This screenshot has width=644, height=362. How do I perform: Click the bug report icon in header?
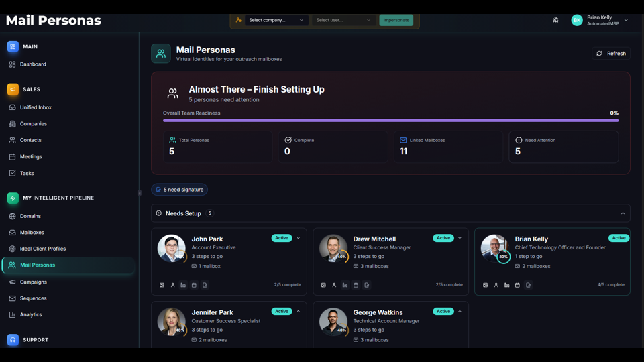pyautogui.click(x=555, y=20)
